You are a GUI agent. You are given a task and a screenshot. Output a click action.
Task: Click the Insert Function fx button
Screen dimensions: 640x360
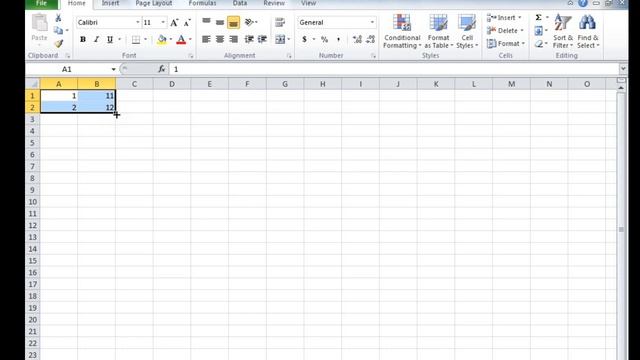click(x=162, y=69)
